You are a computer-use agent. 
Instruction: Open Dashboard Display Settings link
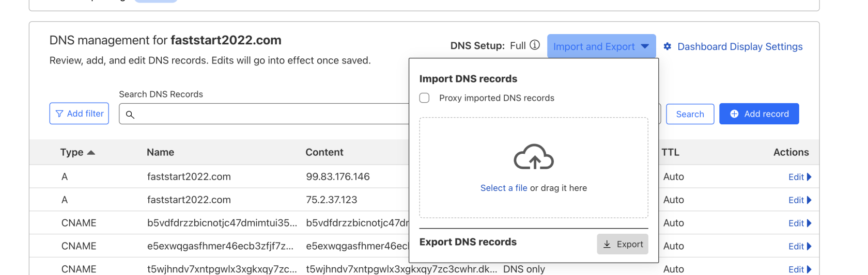[739, 46]
